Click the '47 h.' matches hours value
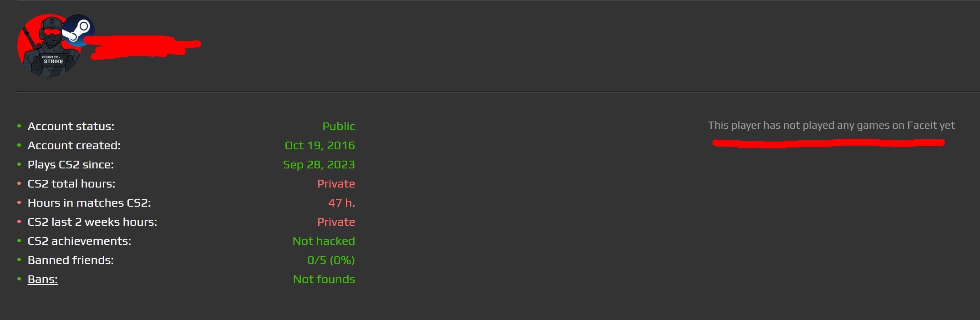 point(341,203)
